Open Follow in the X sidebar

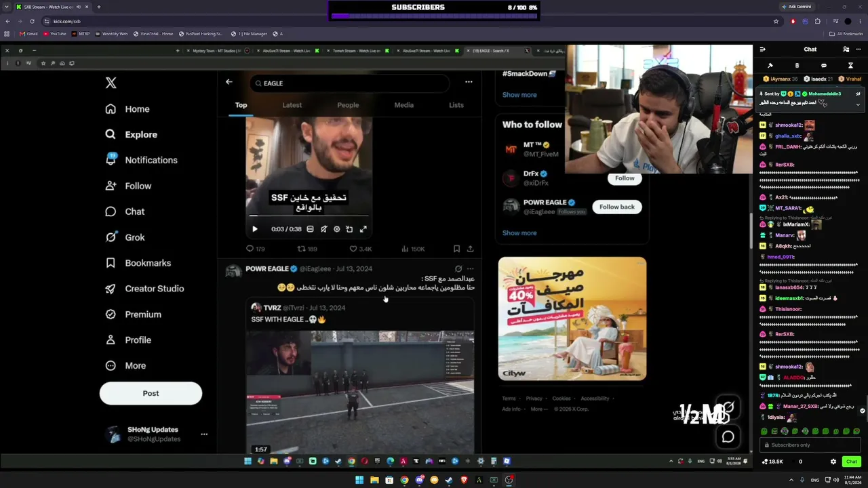click(x=128, y=186)
